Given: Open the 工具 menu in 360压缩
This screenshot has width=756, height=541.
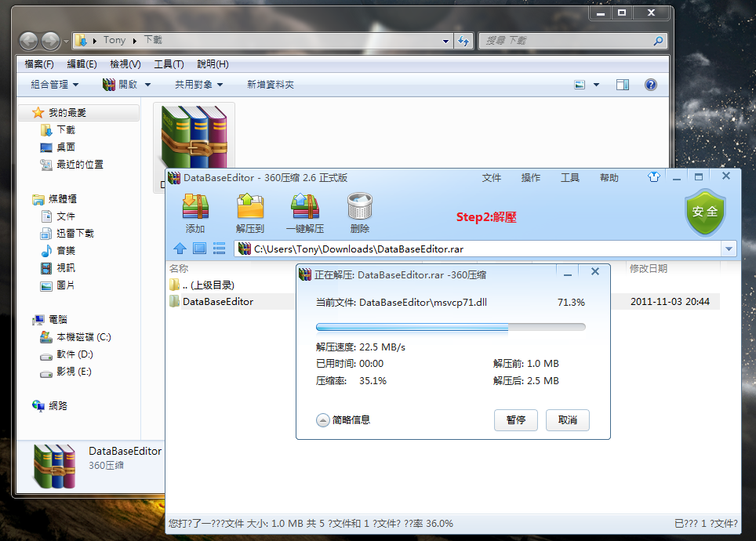Looking at the screenshot, I should pos(570,178).
